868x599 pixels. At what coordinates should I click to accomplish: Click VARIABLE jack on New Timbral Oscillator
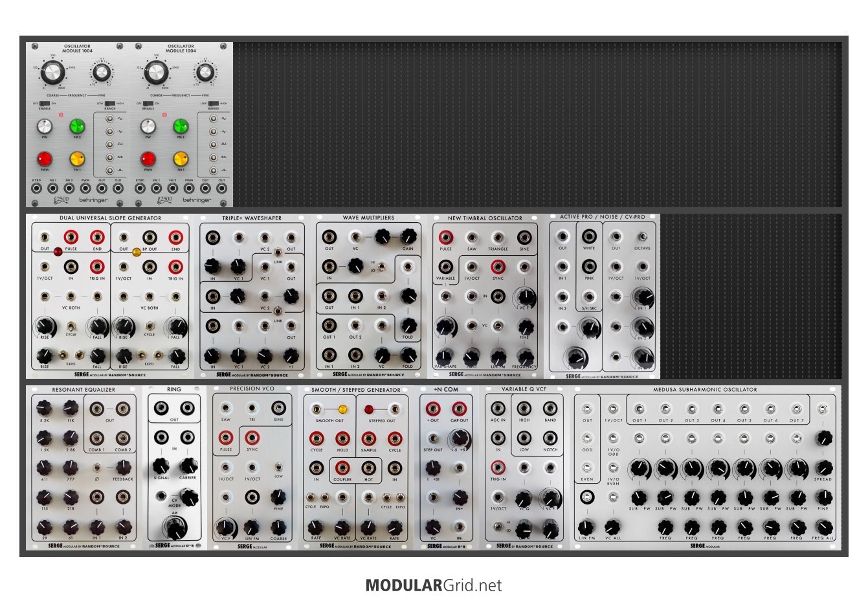click(445, 266)
